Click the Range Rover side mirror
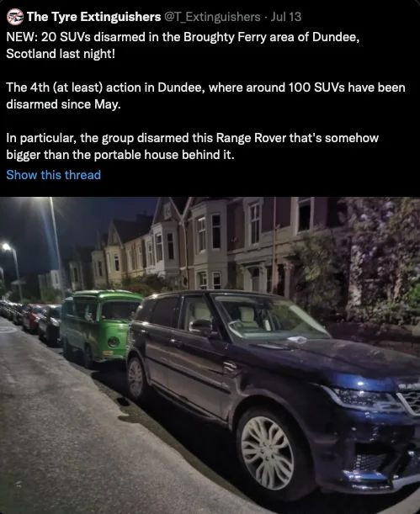Viewport: 420px width, 514px height. click(200, 326)
